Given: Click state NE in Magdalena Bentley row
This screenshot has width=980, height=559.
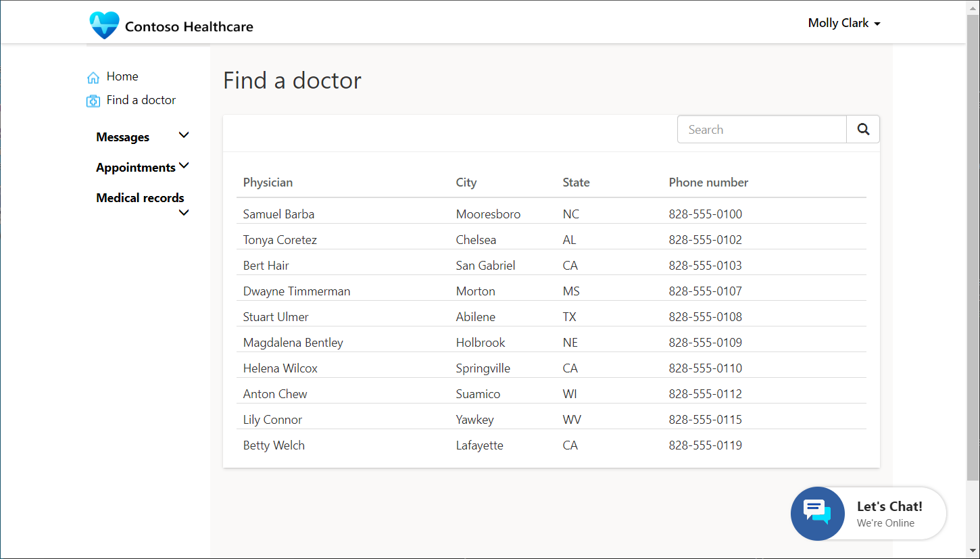Looking at the screenshot, I should [570, 343].
